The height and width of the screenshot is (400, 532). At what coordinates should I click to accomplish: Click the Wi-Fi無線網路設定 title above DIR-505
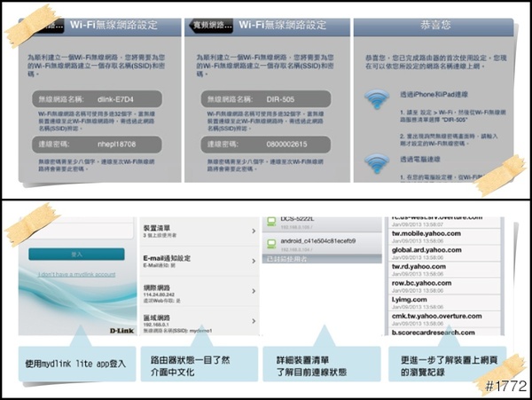282,25
